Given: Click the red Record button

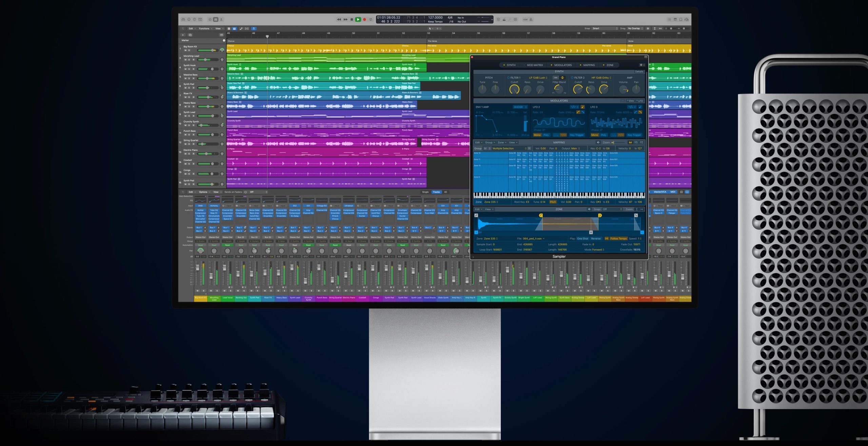Looking at the screenshot, I should click(x=364, y=19).
